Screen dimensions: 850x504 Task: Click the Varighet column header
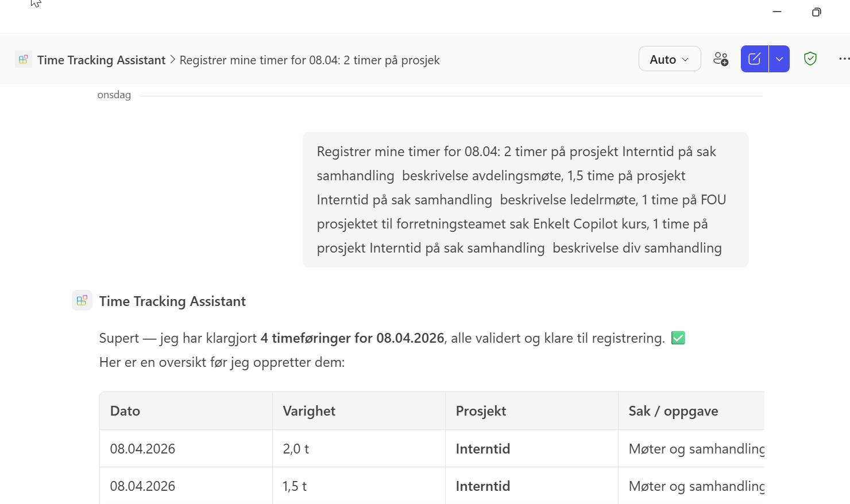point(309,411)
